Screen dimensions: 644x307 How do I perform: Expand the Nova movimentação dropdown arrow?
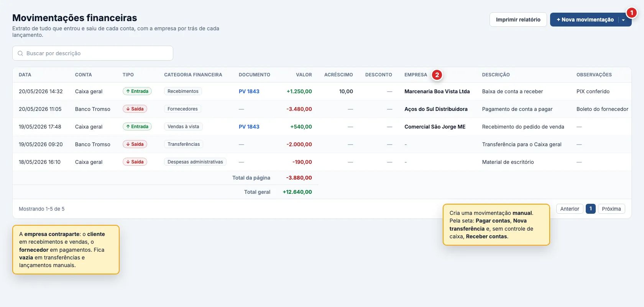pos(624,20)
